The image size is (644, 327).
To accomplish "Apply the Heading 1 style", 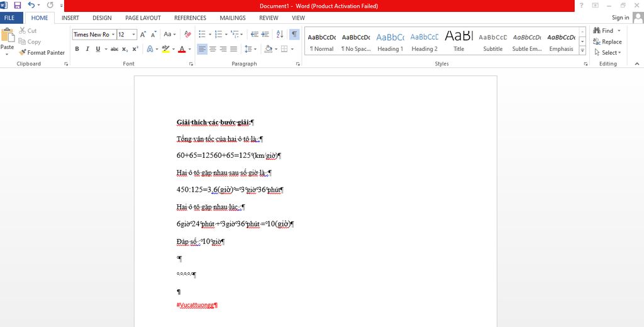I will click(x=390, y=42).
